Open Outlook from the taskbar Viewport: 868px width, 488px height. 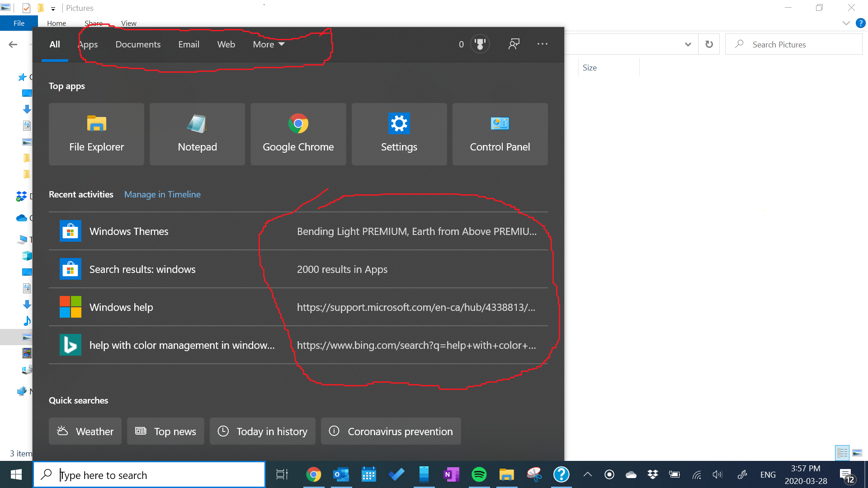pyautogui.click(x=341, y=474)
